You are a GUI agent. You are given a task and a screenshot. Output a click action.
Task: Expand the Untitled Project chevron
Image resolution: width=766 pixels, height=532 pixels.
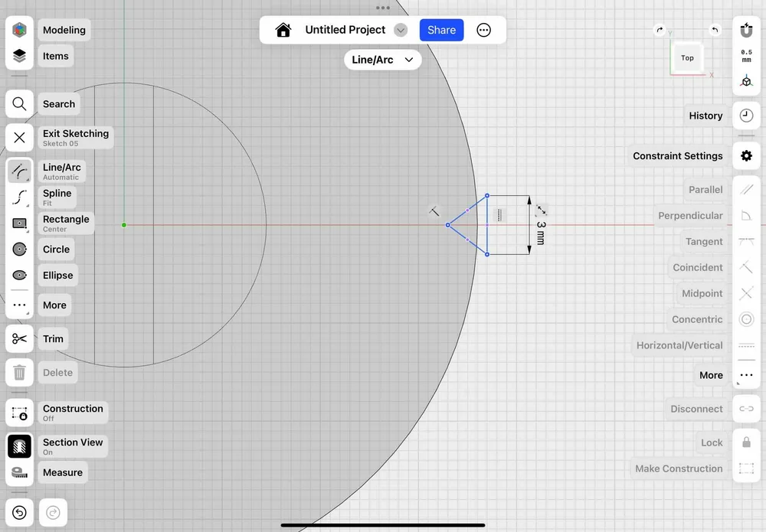coord(401,31)
